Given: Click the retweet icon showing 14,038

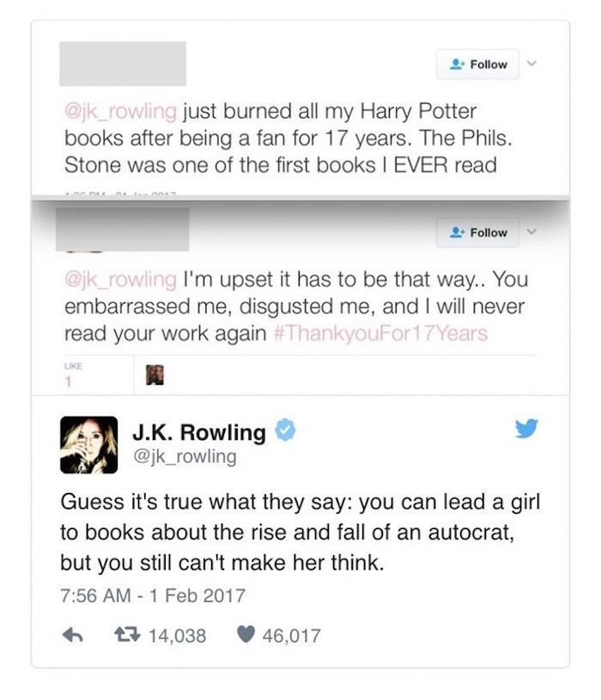Looking at the screenshot, I should coord(127,635).
